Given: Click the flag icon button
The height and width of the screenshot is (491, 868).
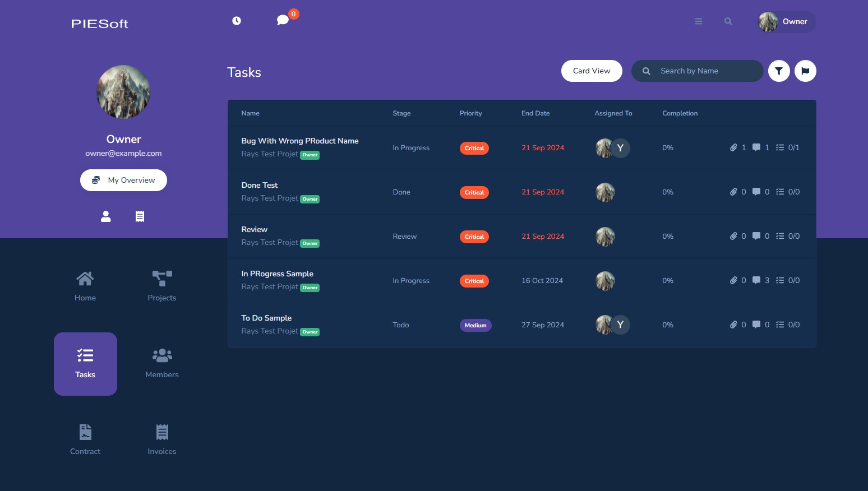Looking at the screenshot, I should tap(805, 71).
